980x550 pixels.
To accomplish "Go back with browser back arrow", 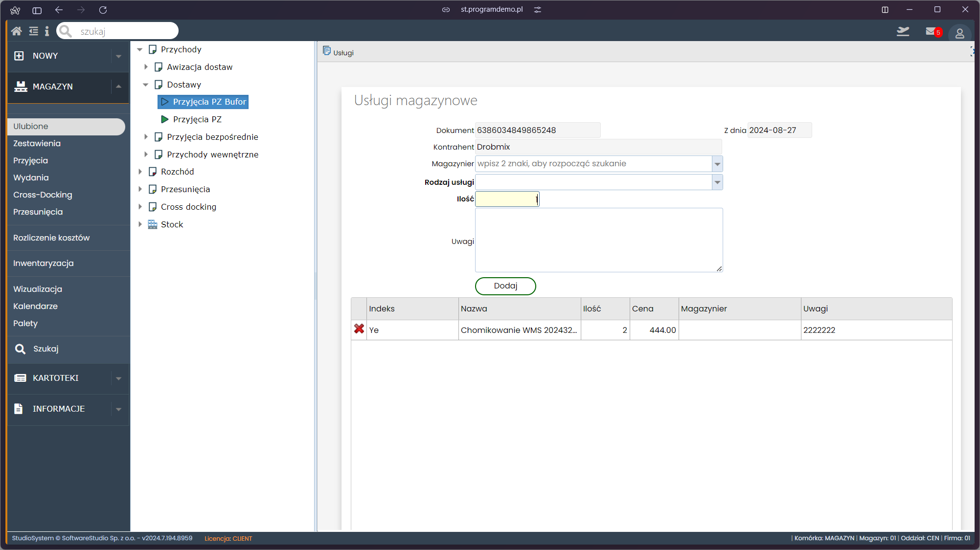I will click(x=59, y=10).
